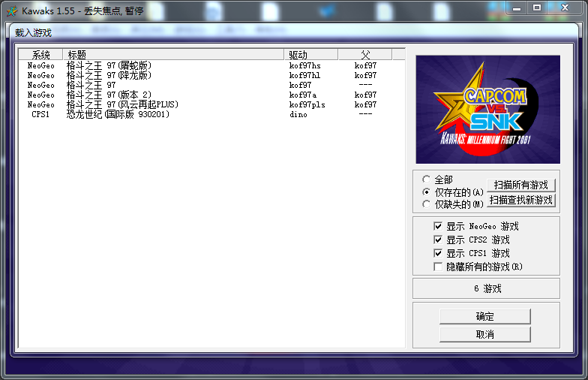Click the 扫描查找新游戏 button
Screen dimensions: 588x380
pyautogui.click(x=520, y=200)
